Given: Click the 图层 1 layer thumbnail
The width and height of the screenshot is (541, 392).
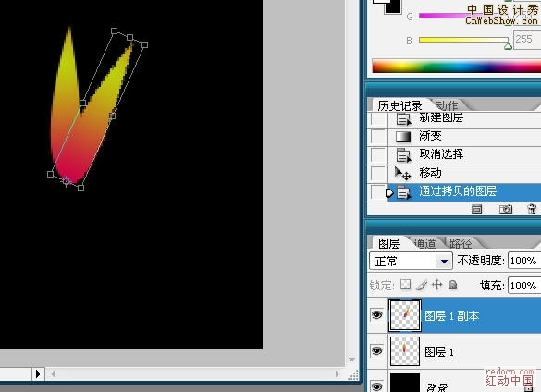Looking at the screenshot, I should (405, 351).
